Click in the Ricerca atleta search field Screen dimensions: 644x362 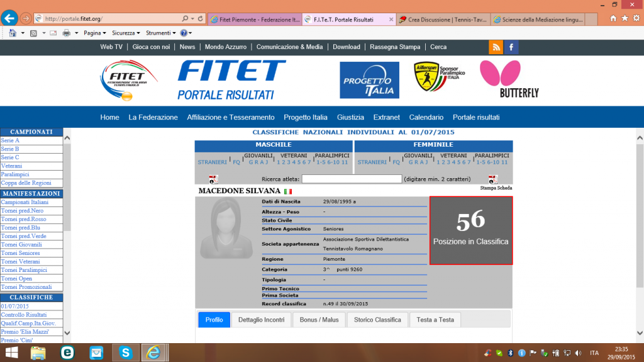352,179
